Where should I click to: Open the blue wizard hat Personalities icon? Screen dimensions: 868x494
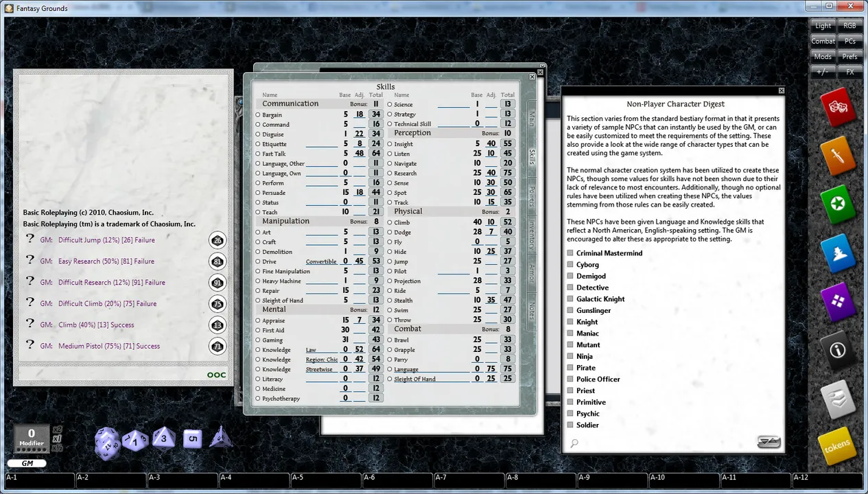tap(838, 252)
